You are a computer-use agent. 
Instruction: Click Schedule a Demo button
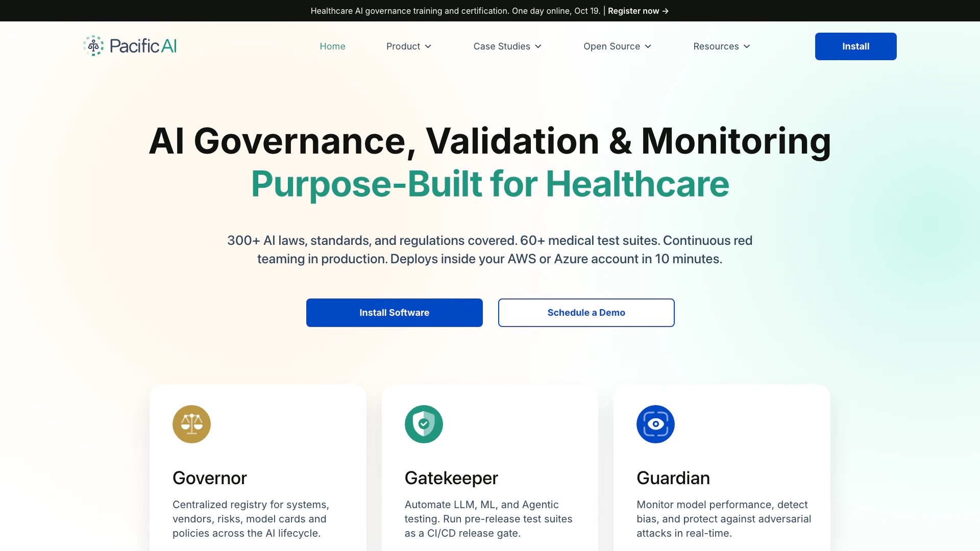[x=586, y=313]
